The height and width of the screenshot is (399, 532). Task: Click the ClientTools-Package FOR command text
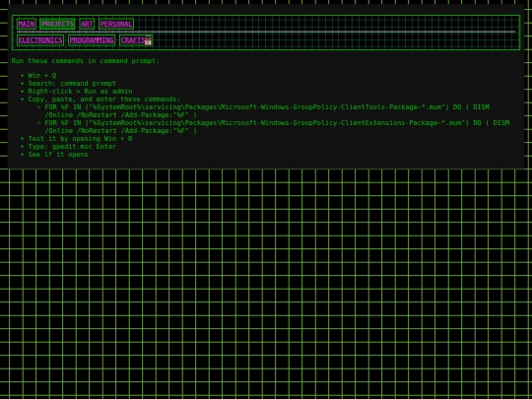[267, 111]
